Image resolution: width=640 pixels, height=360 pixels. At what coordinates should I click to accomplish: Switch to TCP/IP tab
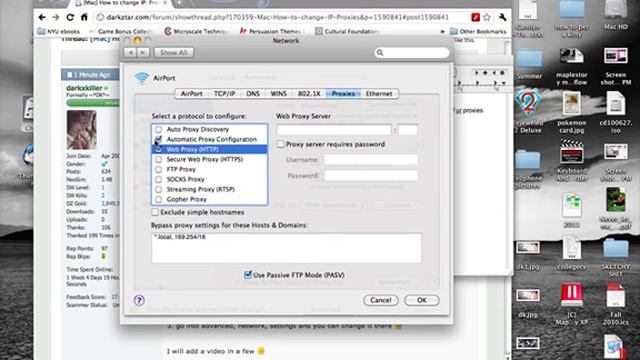click(x=224, y=93)
